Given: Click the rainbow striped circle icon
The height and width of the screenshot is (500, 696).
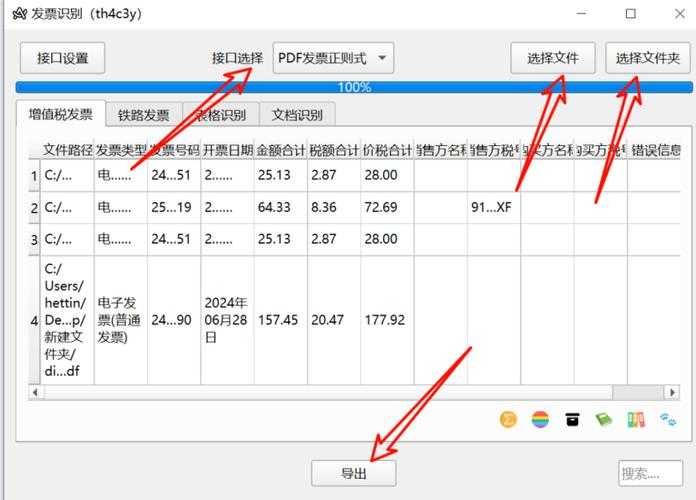Looking at the screenshot, I should [x=540, y=419].
